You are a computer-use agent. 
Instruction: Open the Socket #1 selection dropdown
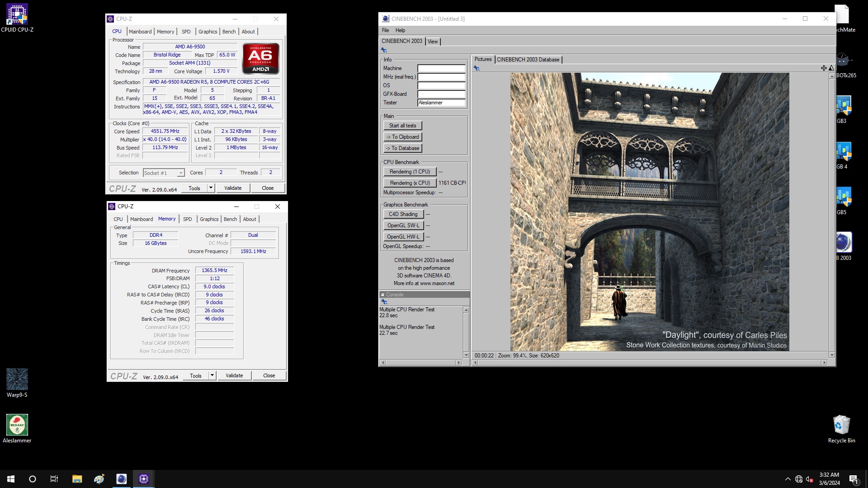(x=164, y=173)
